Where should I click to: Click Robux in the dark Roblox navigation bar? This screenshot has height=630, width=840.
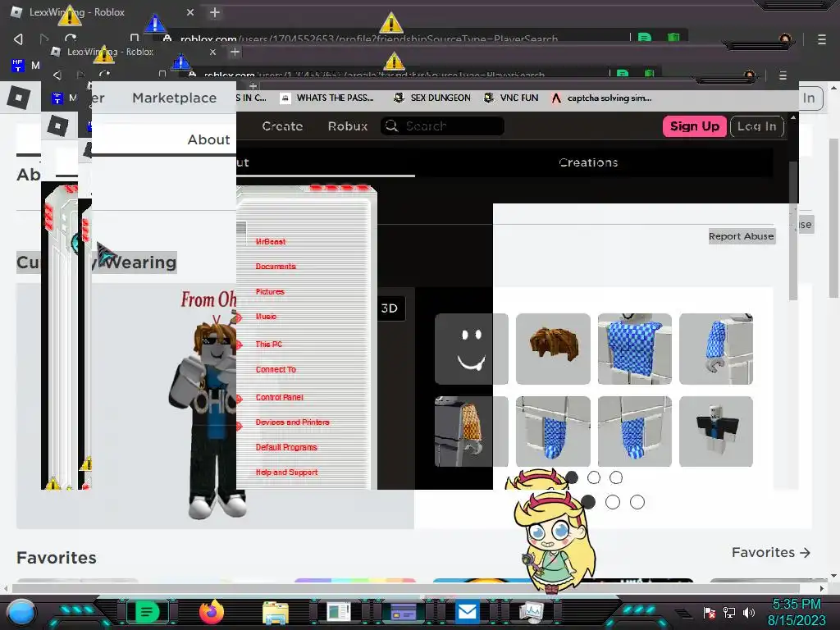(x=348, y=126)
